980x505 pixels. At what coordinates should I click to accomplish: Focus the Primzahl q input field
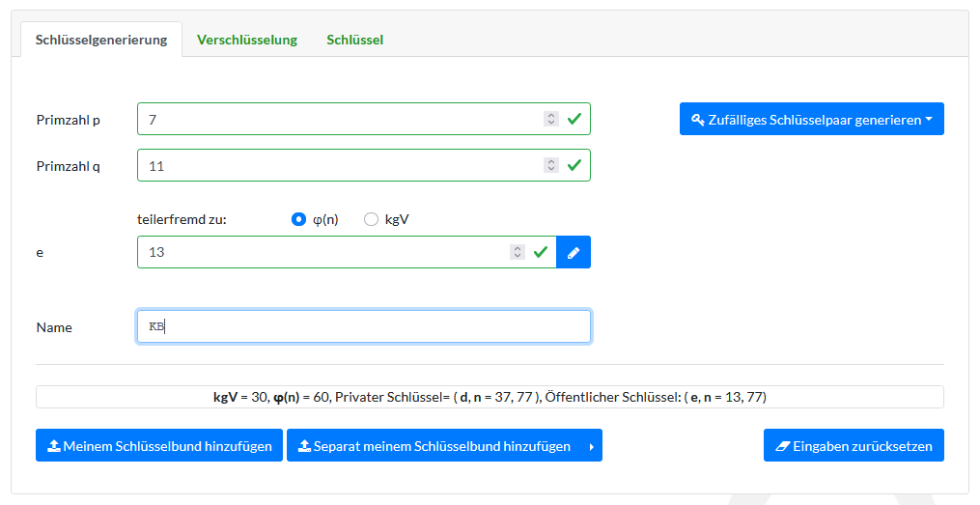[x=364, y=165]
